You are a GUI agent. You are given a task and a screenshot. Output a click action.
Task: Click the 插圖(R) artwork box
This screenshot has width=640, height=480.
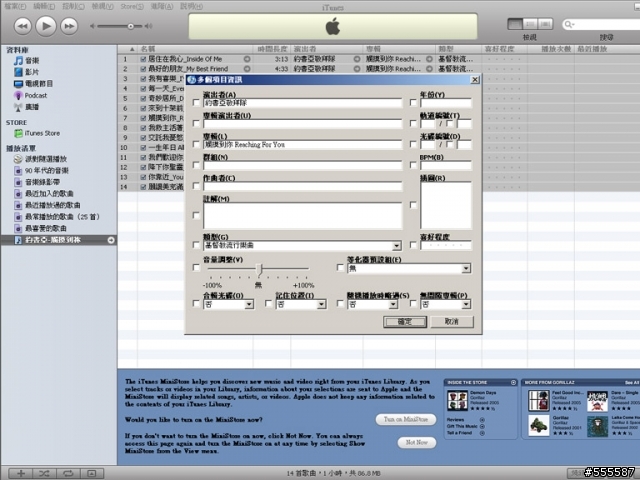446,205
